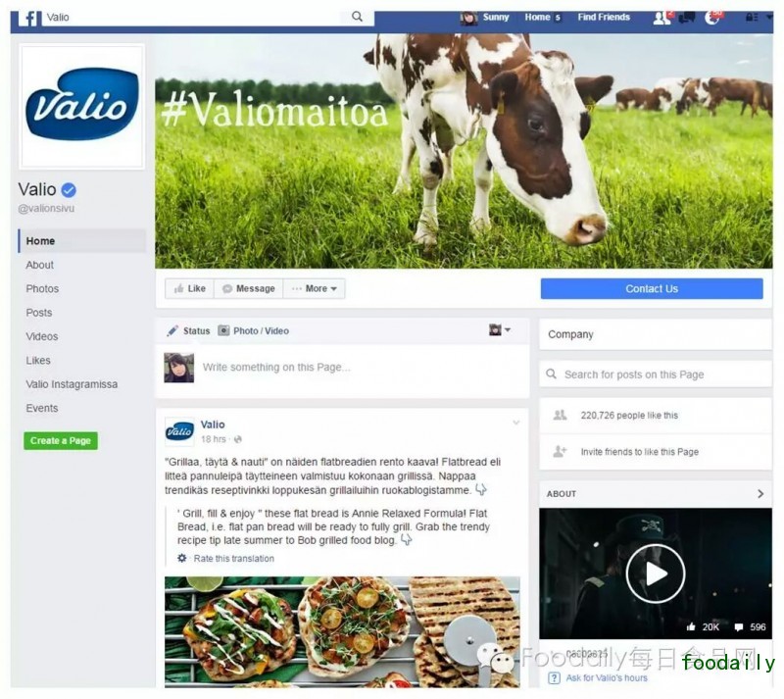Open the friend requests icon
Viewport: 784px width, 699px height.
point(661,18)
